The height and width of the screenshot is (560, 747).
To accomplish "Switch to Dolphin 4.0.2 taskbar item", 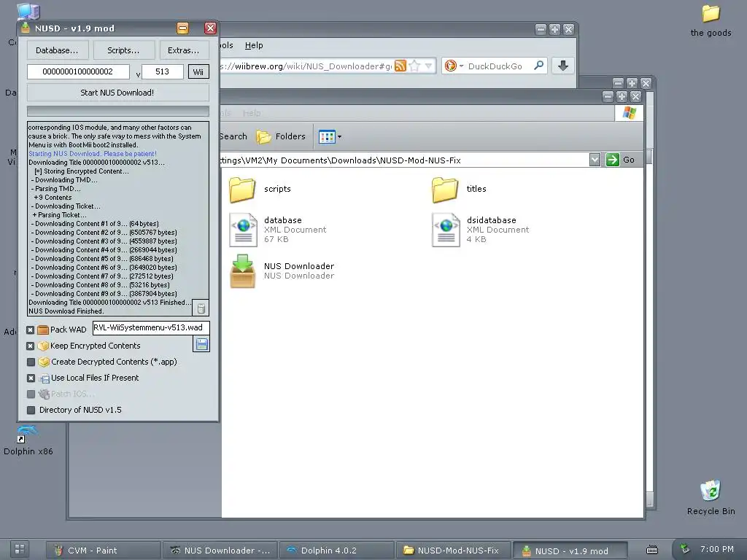I will (337, 550).
